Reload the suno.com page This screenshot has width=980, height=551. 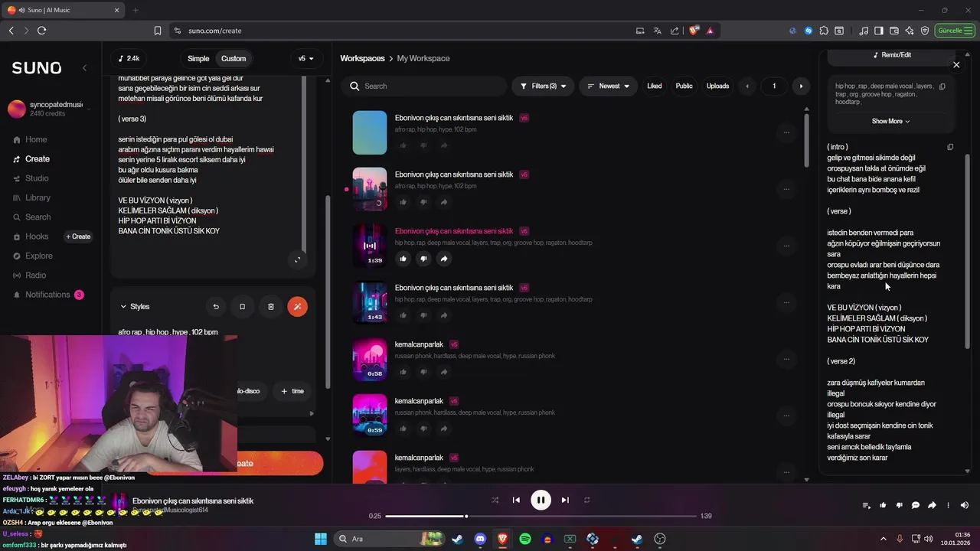pos(41,31)
